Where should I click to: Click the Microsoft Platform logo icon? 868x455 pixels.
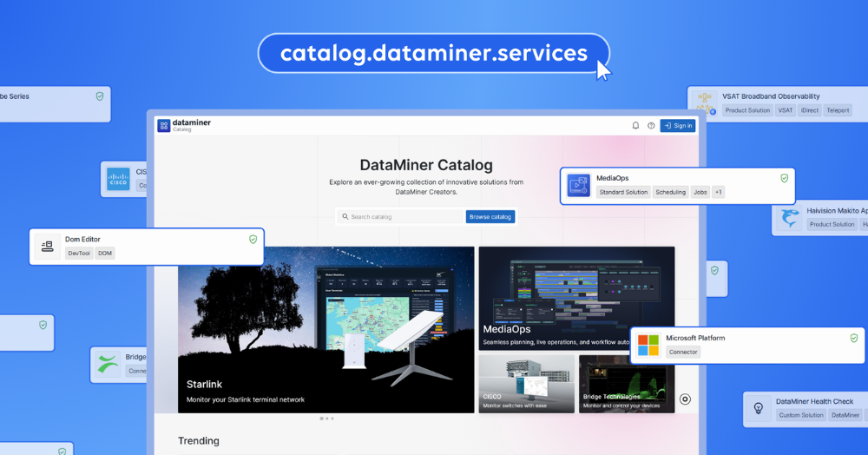648,345
